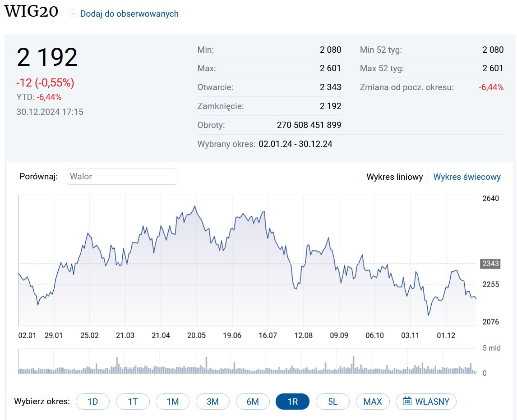The image size is (517, 420).
Task: Click the WIG20 index title
Action: (x=31, y=12)
